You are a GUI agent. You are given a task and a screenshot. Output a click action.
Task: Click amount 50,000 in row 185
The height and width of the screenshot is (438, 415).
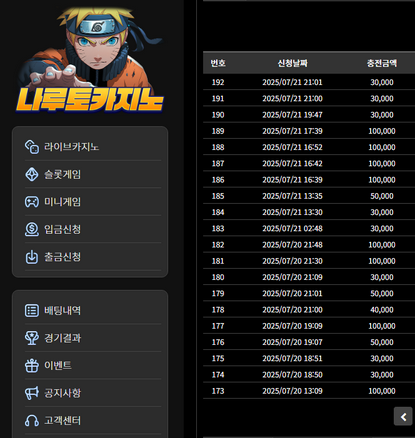click(382, 196)
